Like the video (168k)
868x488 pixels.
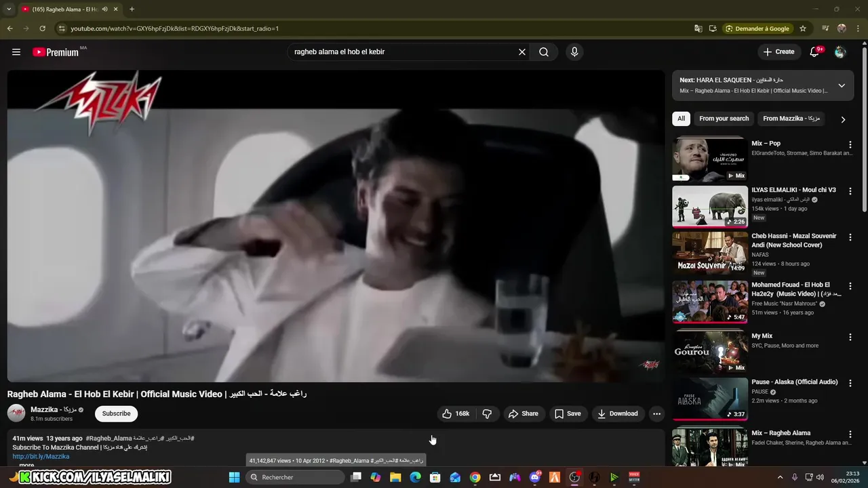[x=456, y=413]
